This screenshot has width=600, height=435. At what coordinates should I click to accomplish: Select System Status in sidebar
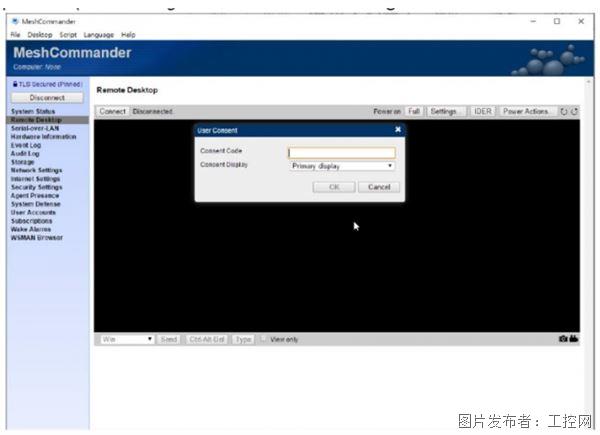(33, 111)
